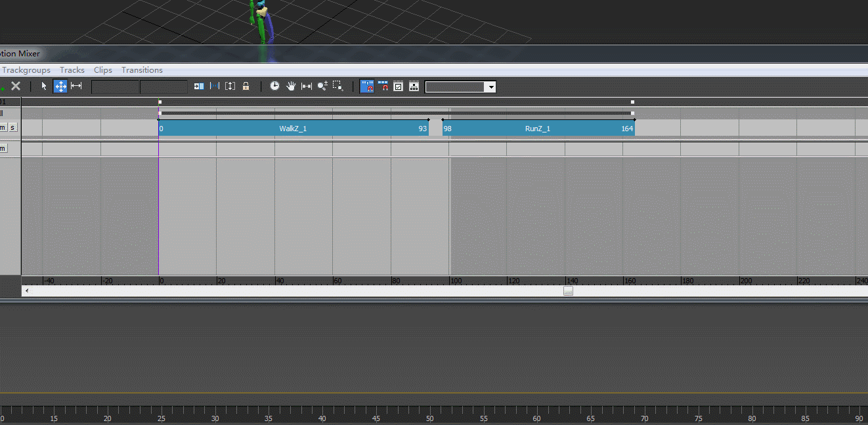Click the RunZ_1 clip start frame 98
The height and width of the screenshot is (425, 868).
(x=447, y=129)
